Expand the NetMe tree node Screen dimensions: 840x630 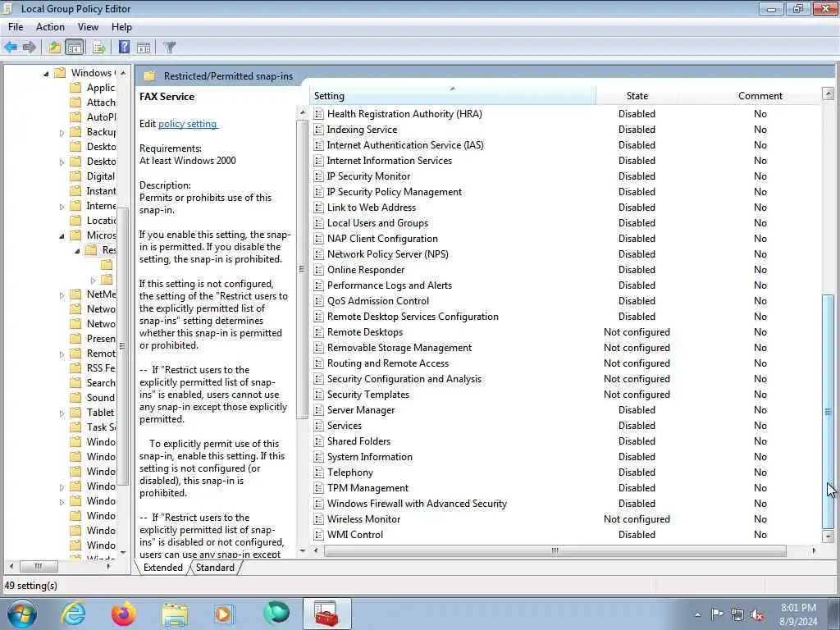click(62, 295)
